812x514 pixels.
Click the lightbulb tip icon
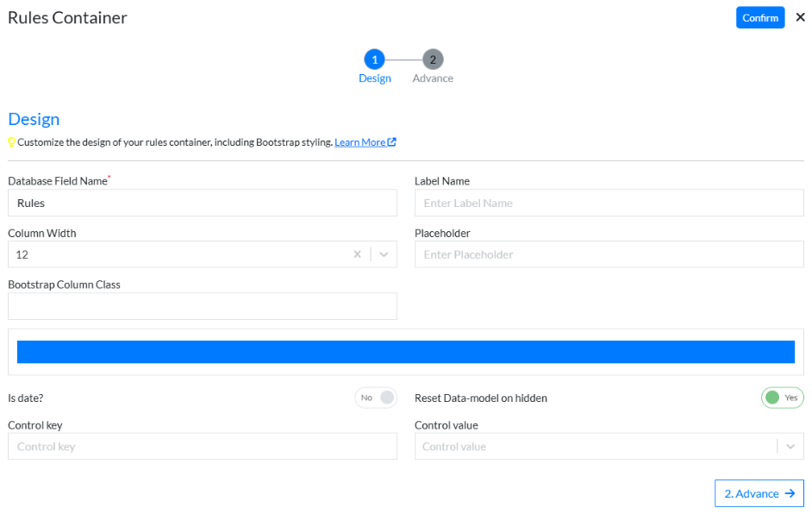[12, 142]
